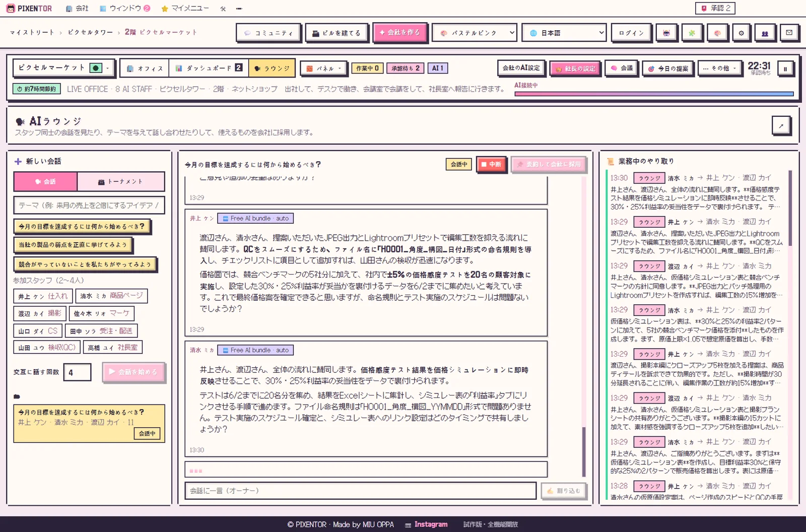Click the small folder icon above conversation card
The width and height of the screenshot is (806, 532).
[x=17, y=396]
